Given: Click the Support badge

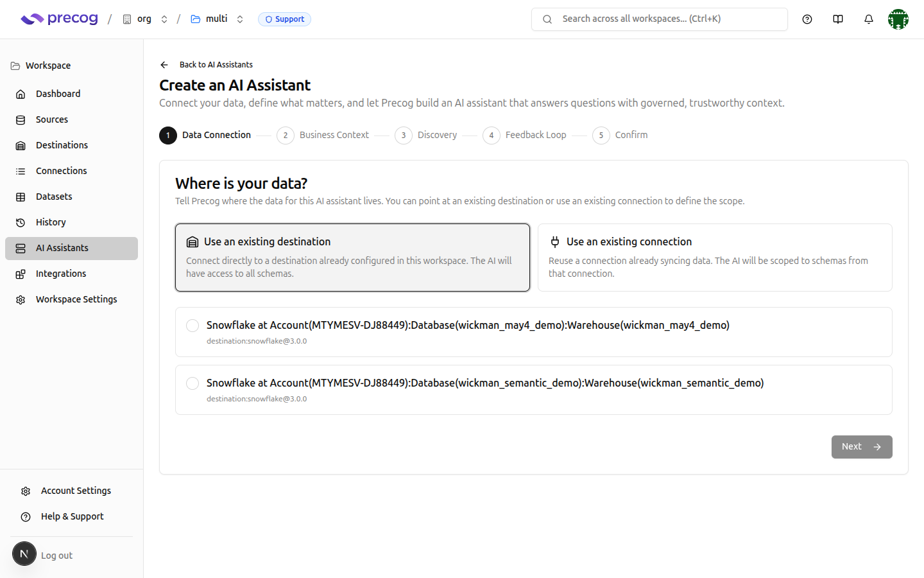Looking at the screenshot, I should point(284,19).
